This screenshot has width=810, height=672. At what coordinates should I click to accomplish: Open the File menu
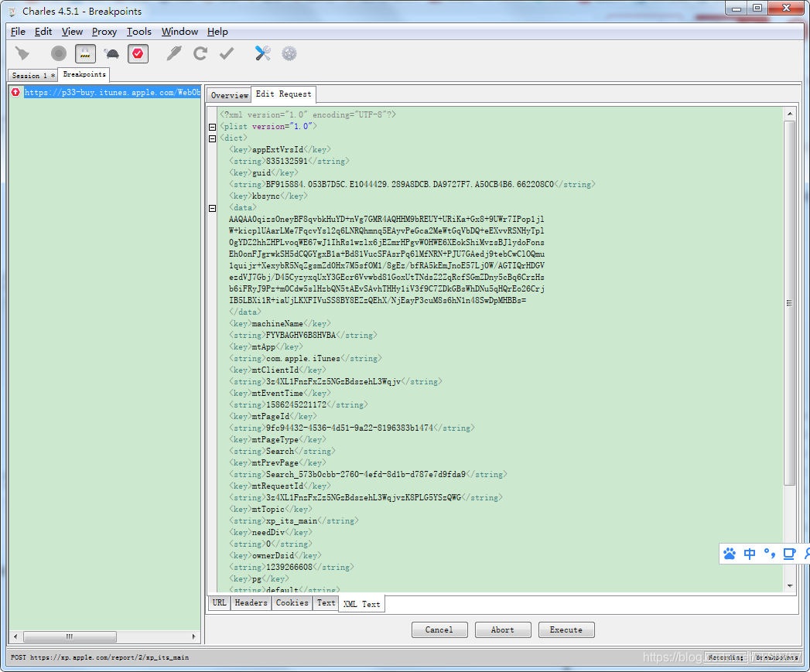pyautogui.click(x=18, y=32)
